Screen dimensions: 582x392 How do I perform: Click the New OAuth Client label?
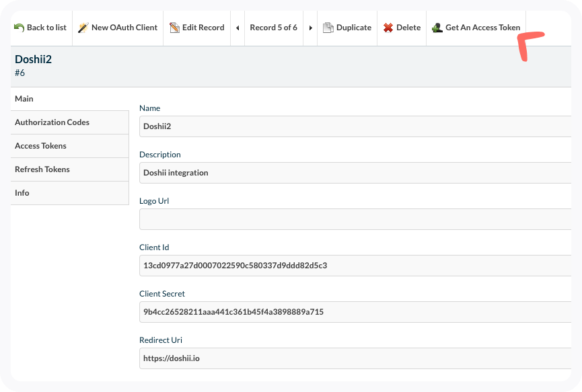[x=124, y=28]
